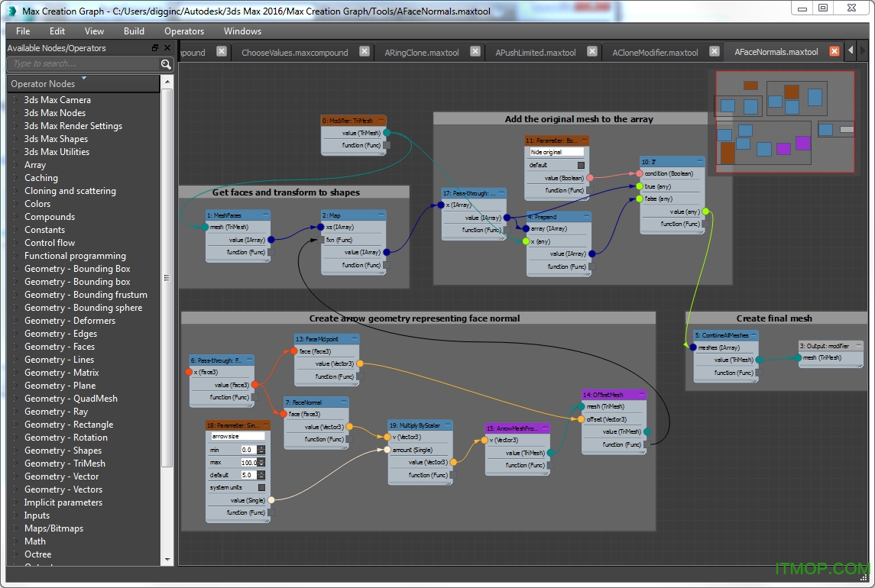This screenshot has width=875, height=588.
Task: Select the Math category in the nodes list
Action: 35,541
